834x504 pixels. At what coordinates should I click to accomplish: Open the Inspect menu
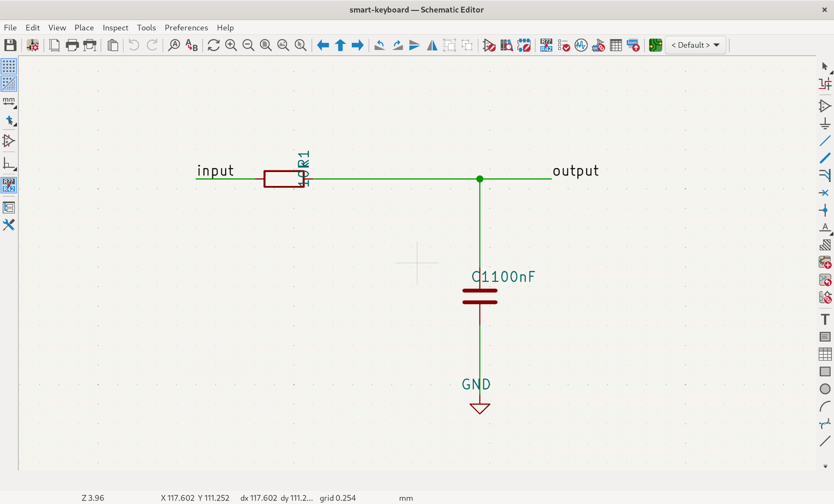coord(115,27)
